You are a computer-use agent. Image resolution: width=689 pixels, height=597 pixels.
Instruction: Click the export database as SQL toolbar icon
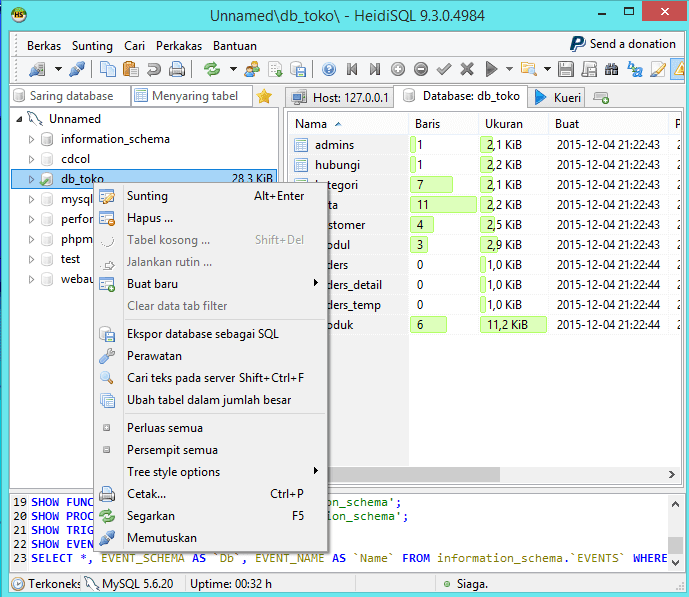tap(299, 69)
